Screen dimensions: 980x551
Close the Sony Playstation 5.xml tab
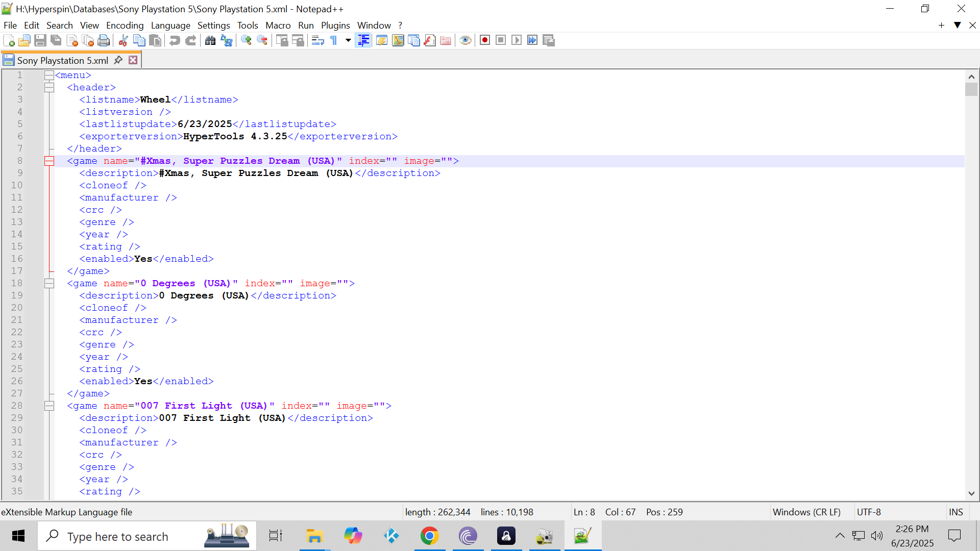[133, 60]
